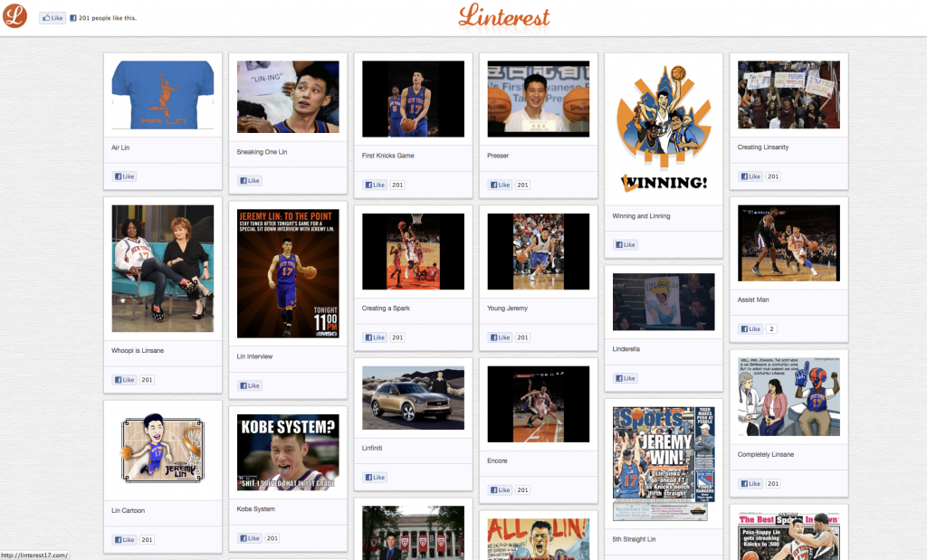Click the Creating Linsanity caption
This screenshot has height=560, width=927.
(763, 147)
